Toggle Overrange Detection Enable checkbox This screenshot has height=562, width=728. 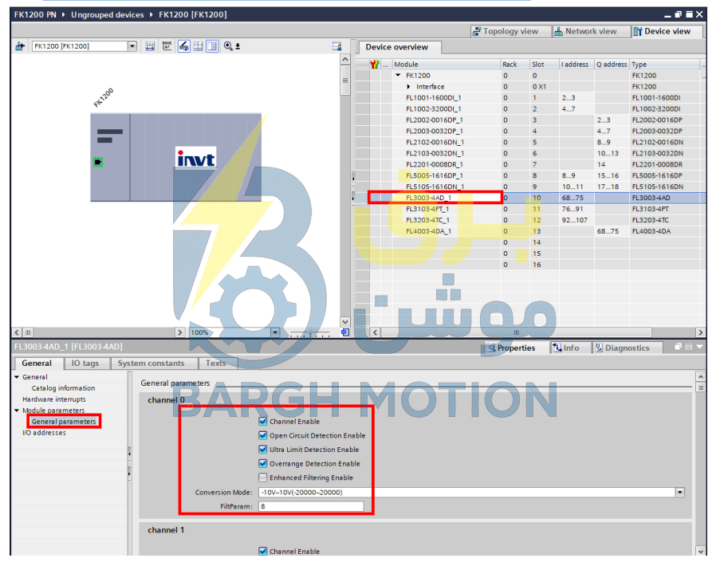(263, 463)
